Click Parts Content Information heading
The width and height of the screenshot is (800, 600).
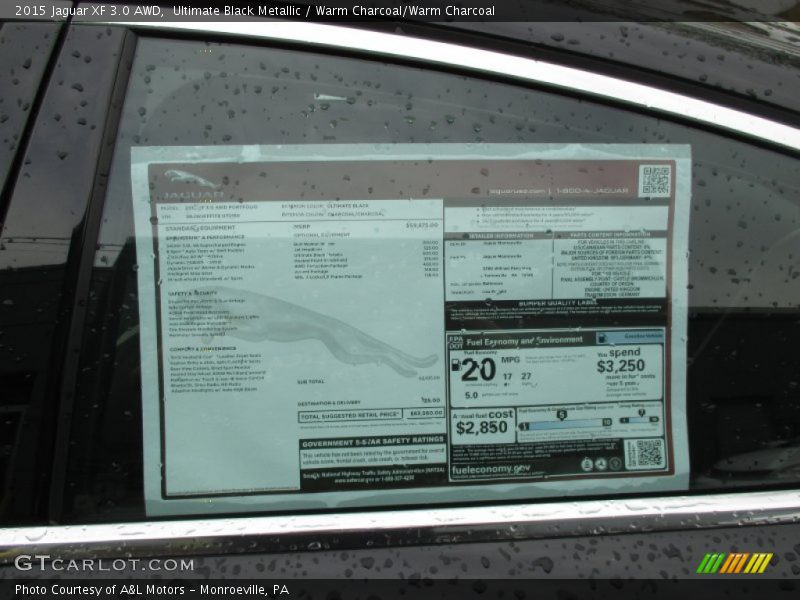[610, 235]
